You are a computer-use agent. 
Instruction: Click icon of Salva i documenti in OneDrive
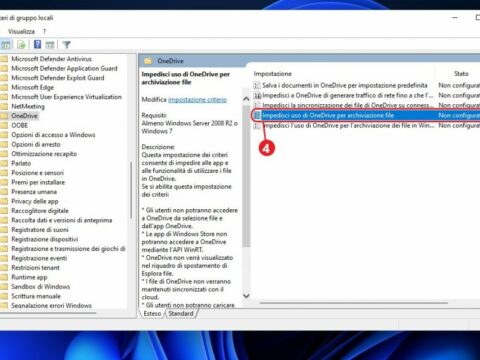[257, 85]
